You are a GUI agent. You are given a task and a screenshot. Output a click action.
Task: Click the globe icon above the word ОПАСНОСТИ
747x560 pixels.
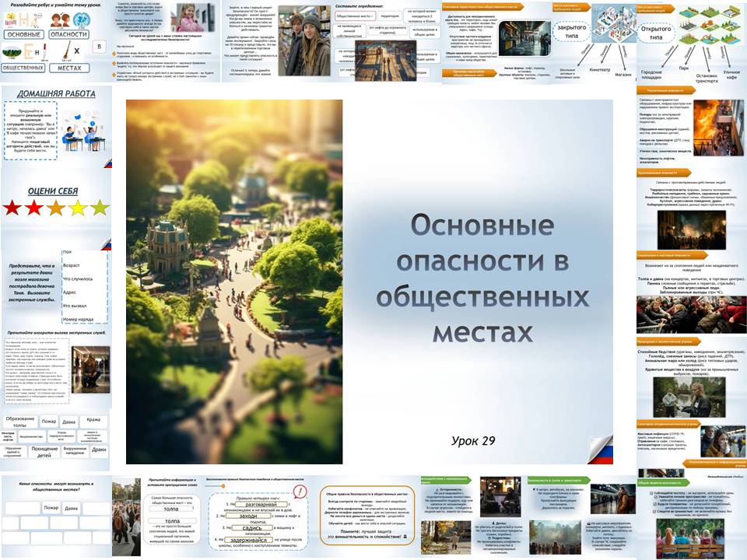[x=80, y=19]
